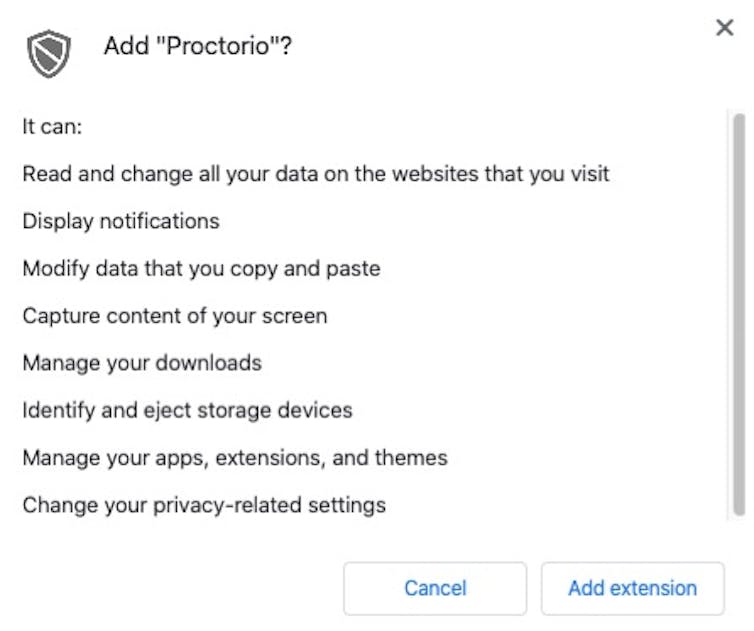Close the dialog with the X button
The image size is (754, 631).
(x=725, y=28)
